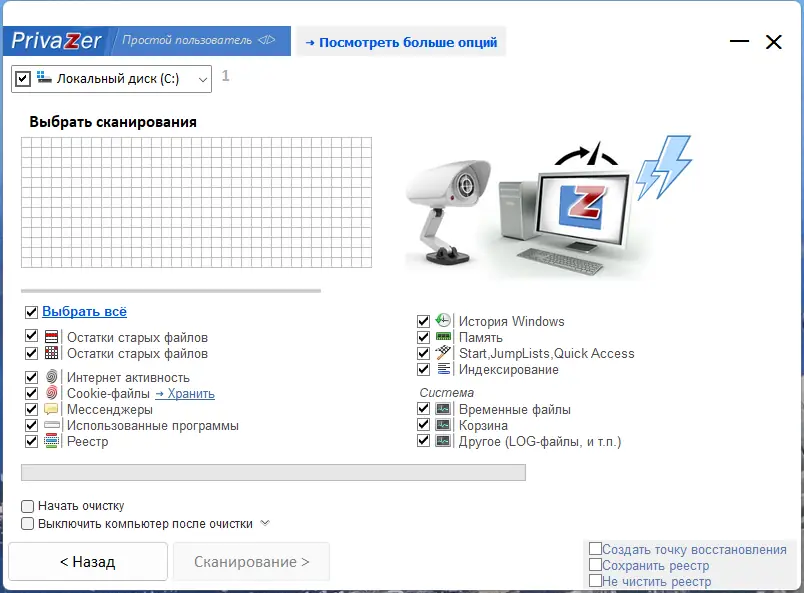The height and width of the screenshot is (593, 804).
Task: Click the Использованные программы icon
Action: pos(52,425)
